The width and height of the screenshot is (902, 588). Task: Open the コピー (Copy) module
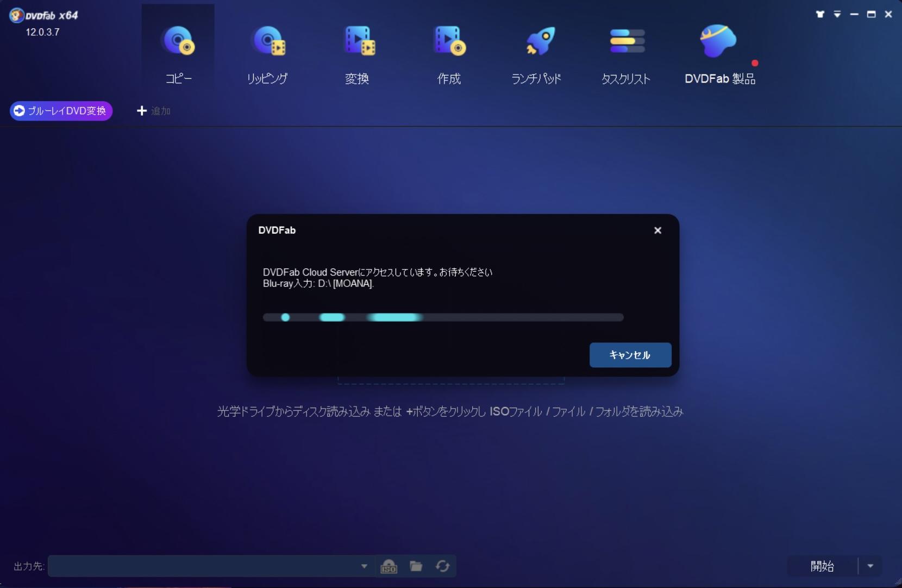click(x=178, y=53)
